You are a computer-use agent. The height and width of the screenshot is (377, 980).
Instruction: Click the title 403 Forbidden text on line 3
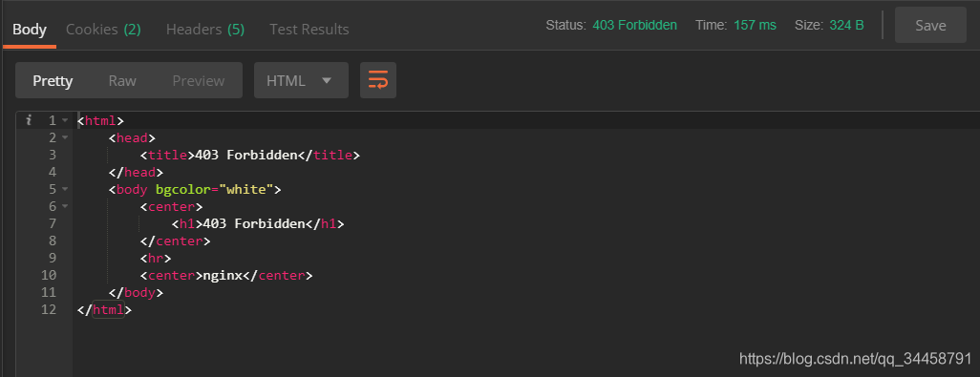246,155
